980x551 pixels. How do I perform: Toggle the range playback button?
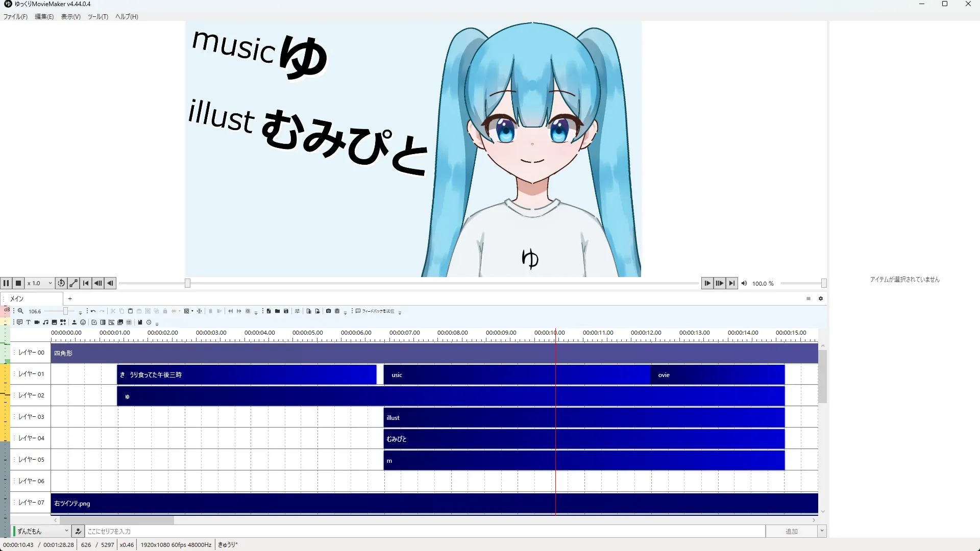click(73, 283)
